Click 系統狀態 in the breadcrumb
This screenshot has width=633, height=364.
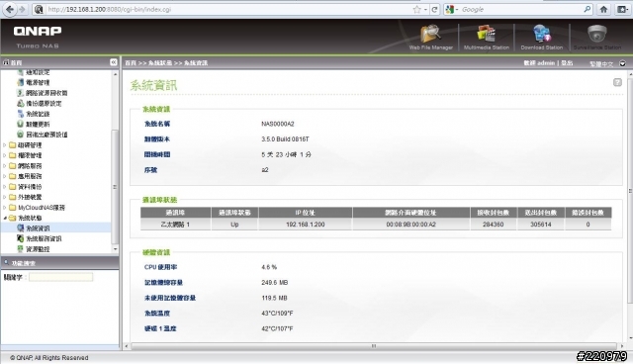[x=160, y=63]
